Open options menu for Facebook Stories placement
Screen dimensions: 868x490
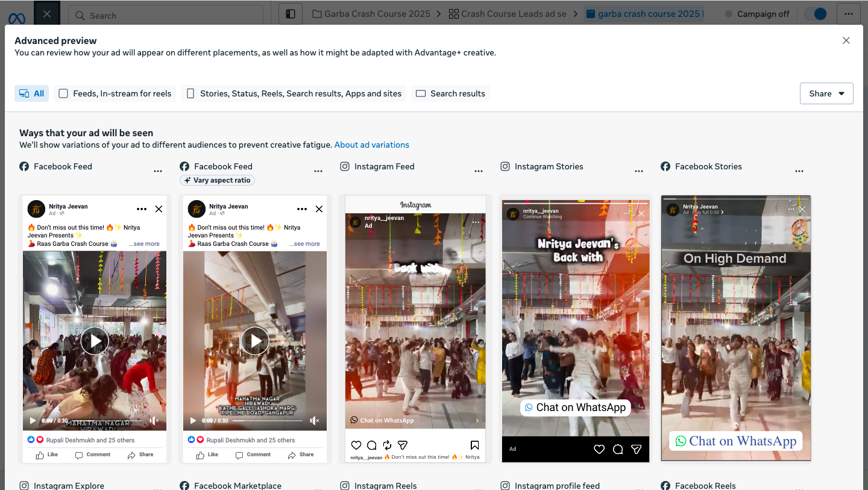coord(799,171)
